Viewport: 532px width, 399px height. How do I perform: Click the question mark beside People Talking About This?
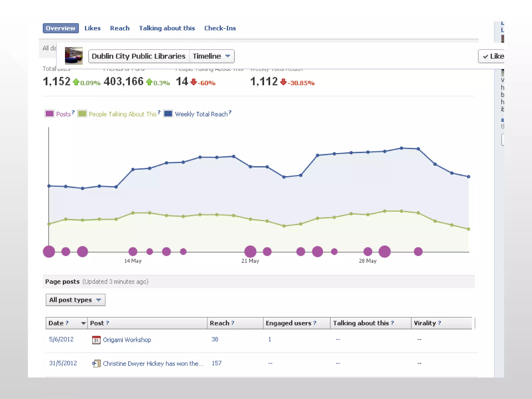[159, 112]
